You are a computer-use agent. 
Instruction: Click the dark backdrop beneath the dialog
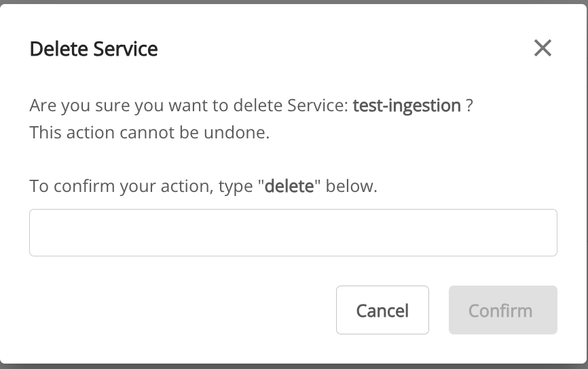(x=294, y=366)
